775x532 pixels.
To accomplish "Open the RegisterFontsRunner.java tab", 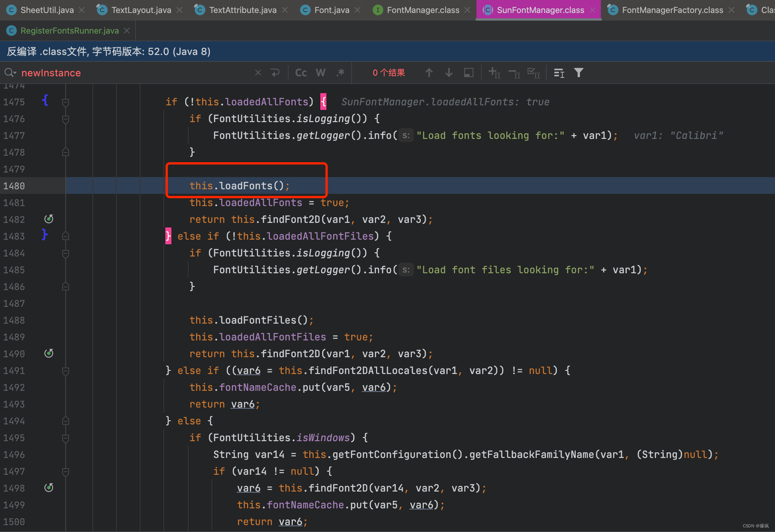I will click(x=69, y=31).
